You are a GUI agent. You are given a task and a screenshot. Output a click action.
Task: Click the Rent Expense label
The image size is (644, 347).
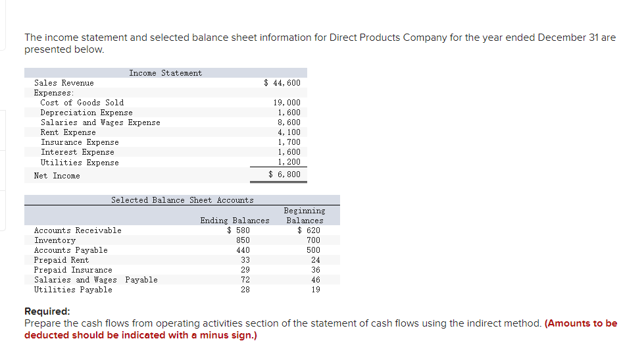click(x=68, y=132)
